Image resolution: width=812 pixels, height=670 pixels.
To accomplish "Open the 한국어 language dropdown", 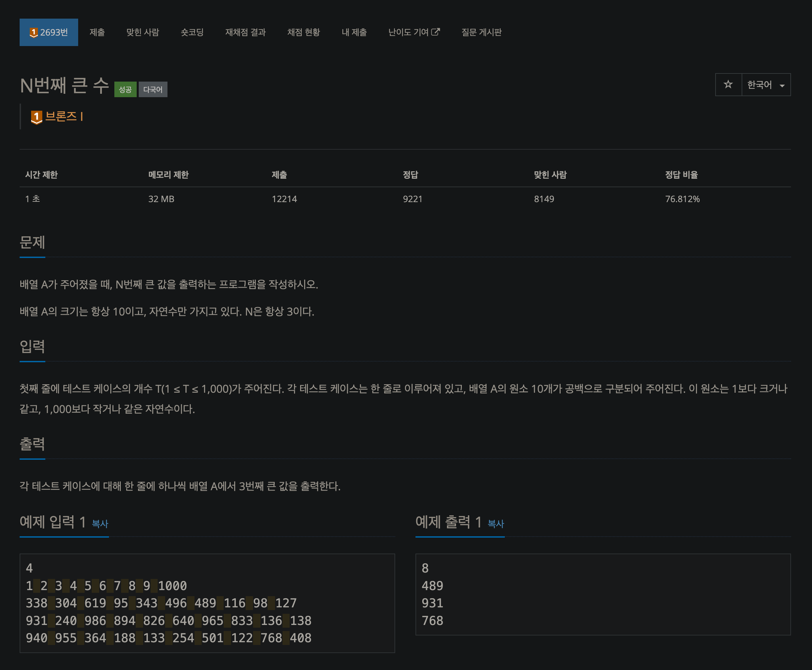I will pyautogui.click(x=759, y=85).
